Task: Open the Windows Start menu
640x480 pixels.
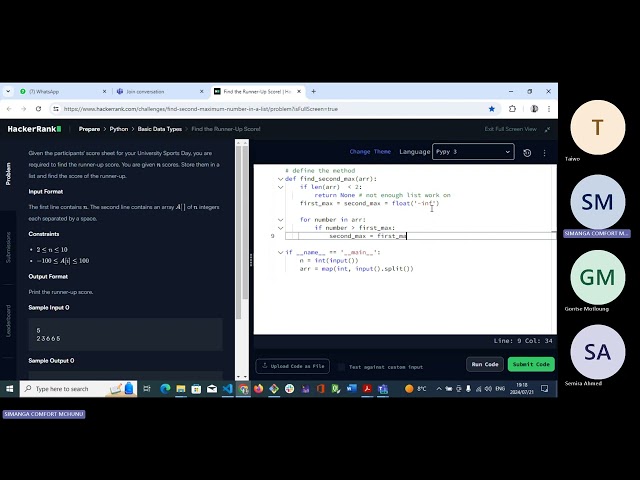Action: click(x=9, y=389)
